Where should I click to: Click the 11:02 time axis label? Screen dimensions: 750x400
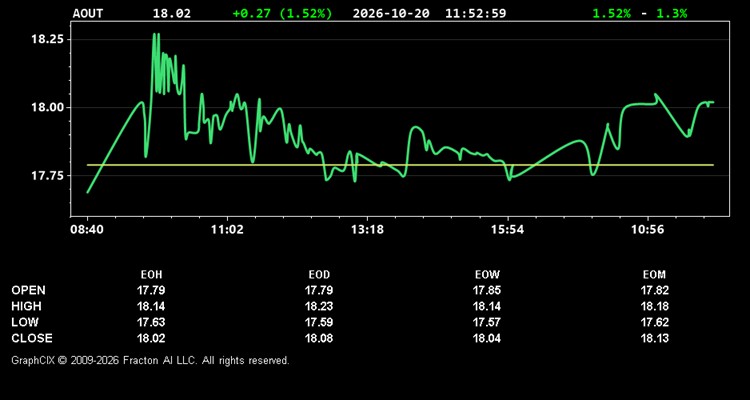click(227, 230)
